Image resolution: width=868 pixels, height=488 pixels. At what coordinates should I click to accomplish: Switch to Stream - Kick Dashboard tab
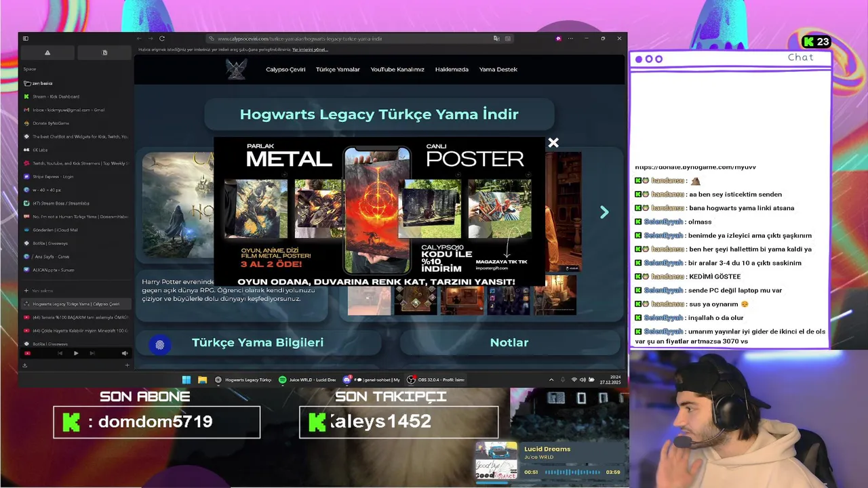pyautogui.click(x=75, y=96)
